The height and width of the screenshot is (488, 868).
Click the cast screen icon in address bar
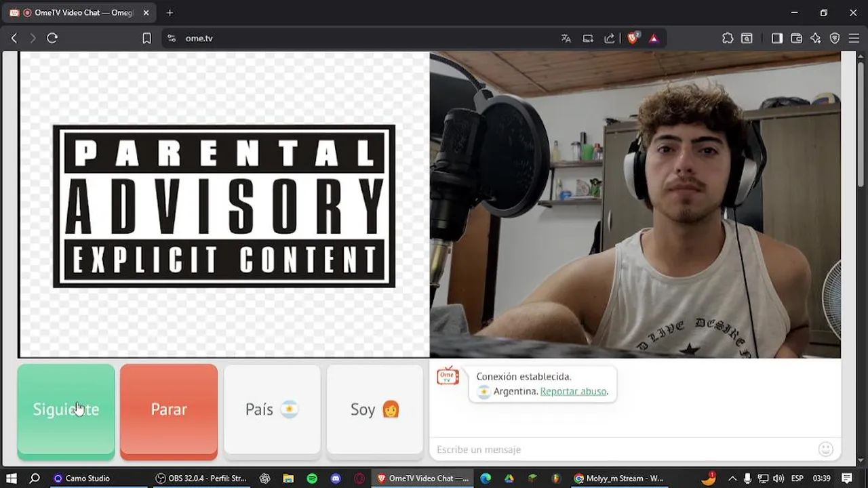pyautogui.click(x=588, y=39)
